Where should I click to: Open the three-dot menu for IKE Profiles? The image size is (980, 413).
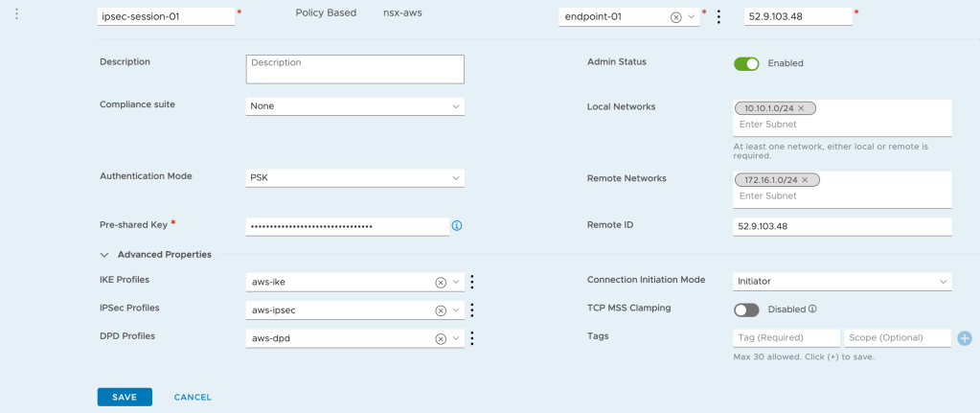[472, 283]
